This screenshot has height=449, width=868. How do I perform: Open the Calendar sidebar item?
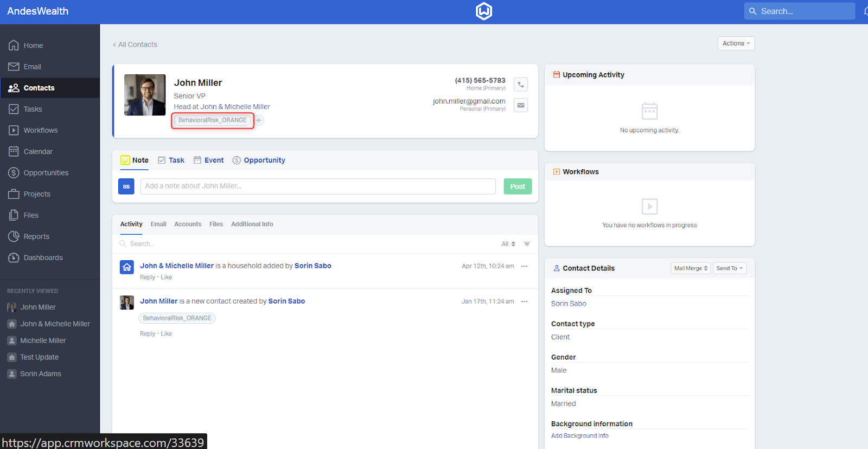(x=38, y=151)
